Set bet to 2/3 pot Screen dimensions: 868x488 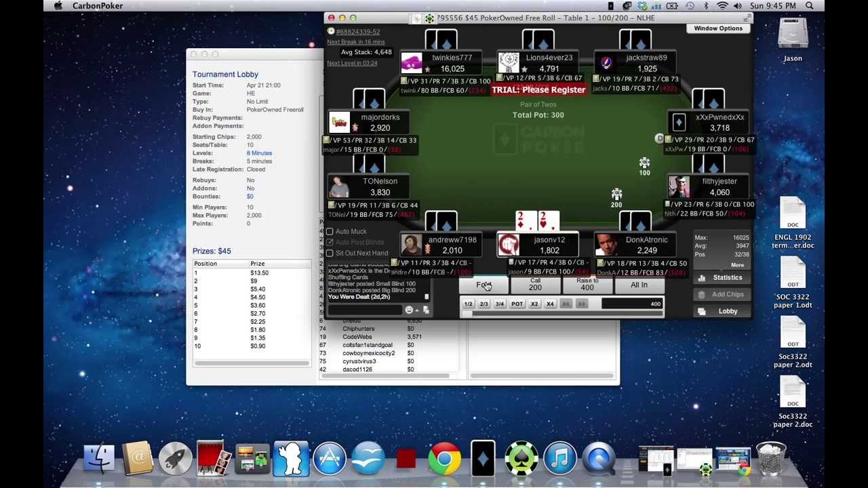click(x=484, y=304)
